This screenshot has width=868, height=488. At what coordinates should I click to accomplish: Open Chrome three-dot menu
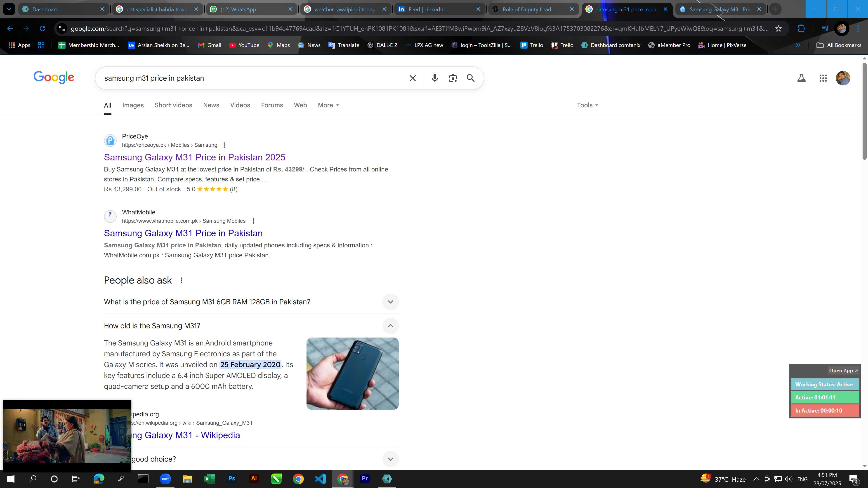tap(858, 29)
